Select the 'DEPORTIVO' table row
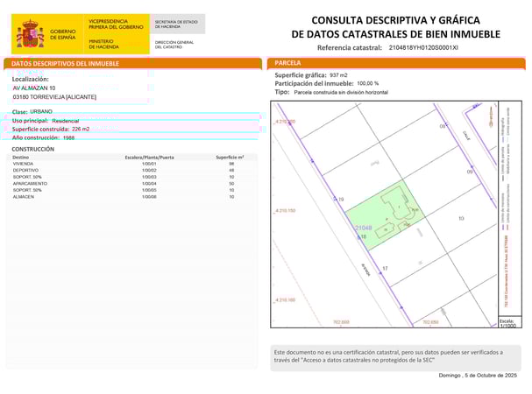Screen dimensions: 532x394 (x=131, y=170)
